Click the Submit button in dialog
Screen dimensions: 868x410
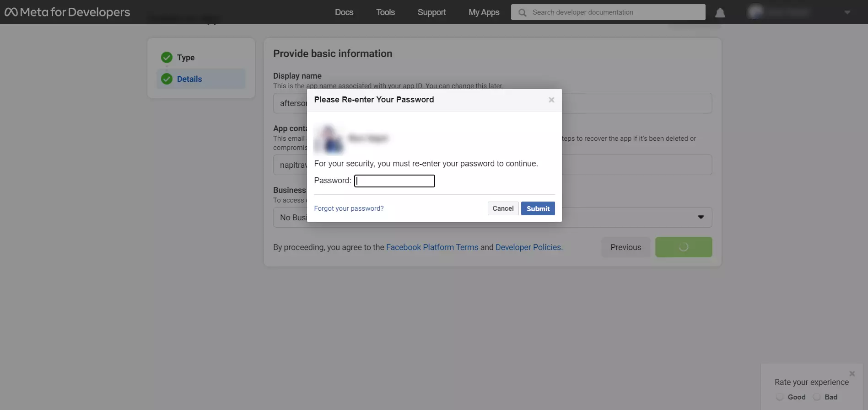(538, 208)
